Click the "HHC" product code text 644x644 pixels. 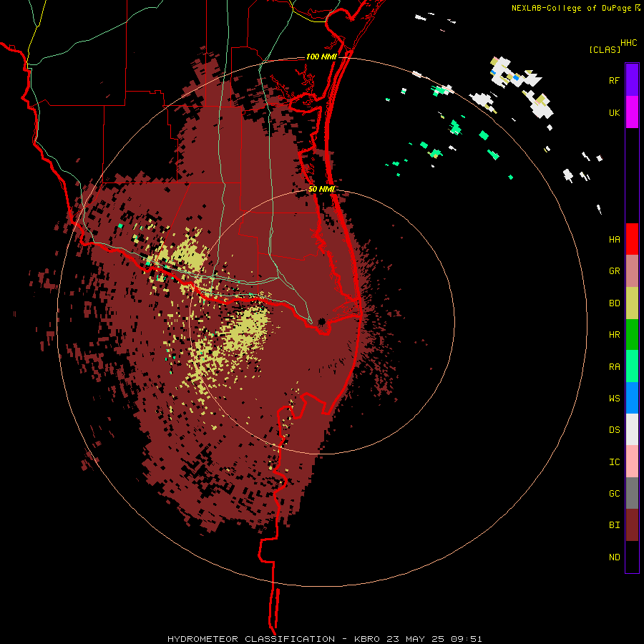629,43
